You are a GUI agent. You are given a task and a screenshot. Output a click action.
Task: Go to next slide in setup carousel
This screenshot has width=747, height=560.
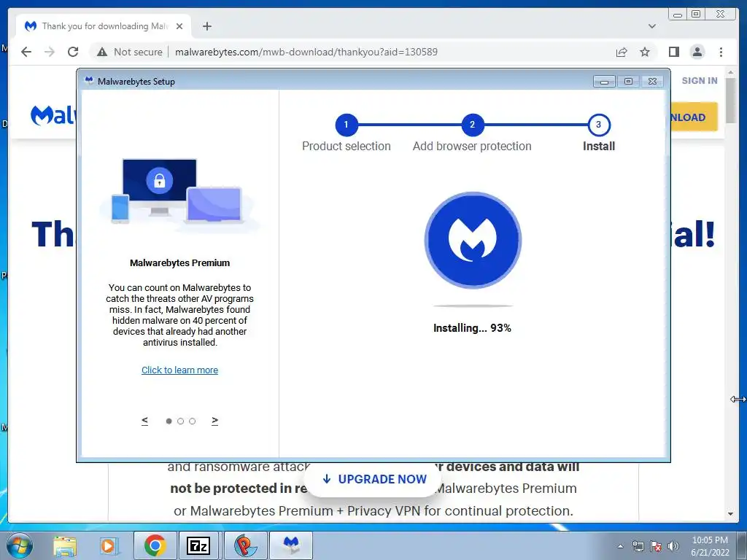(215, 421)
